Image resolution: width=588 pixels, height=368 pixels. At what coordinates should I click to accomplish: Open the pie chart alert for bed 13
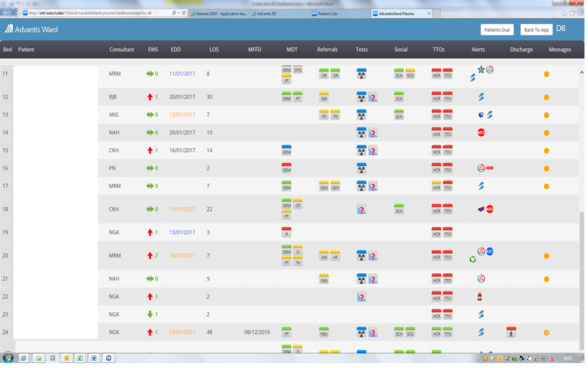pyautogui.click(x=481, y=114)
